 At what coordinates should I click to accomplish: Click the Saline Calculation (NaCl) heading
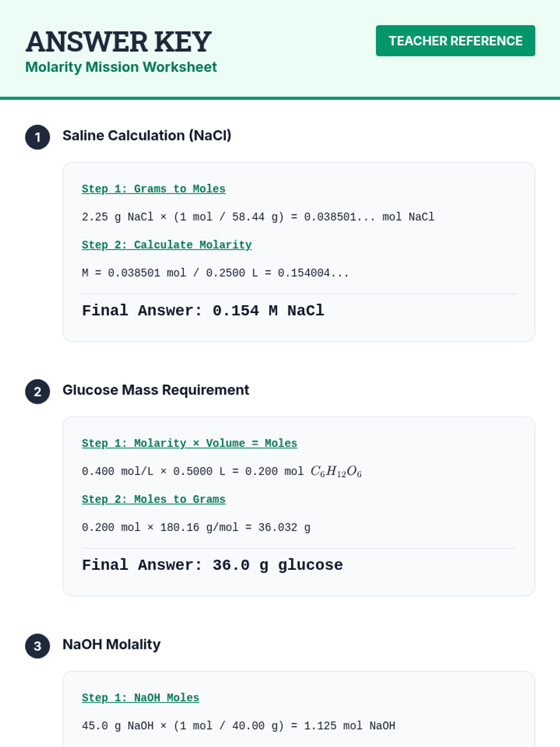point(147,135)
